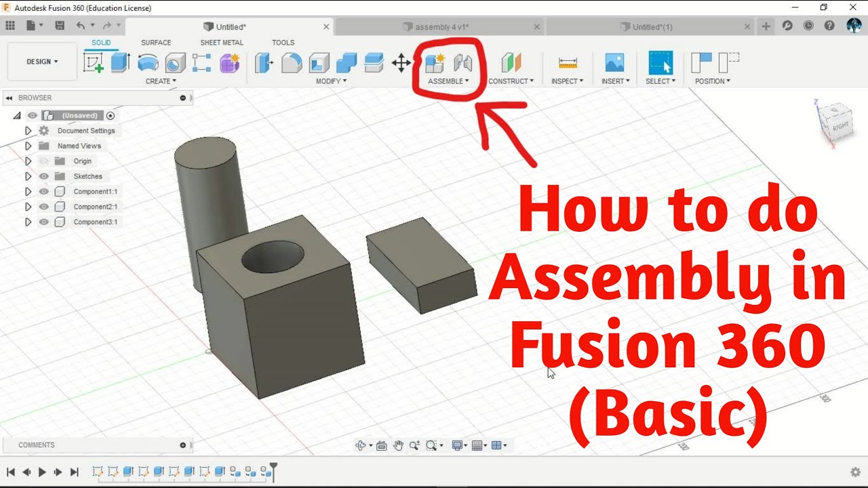The width and height of the screenshot is (868, 488).
Task: Show the hidden Origin folder
Action: [44, 161]
